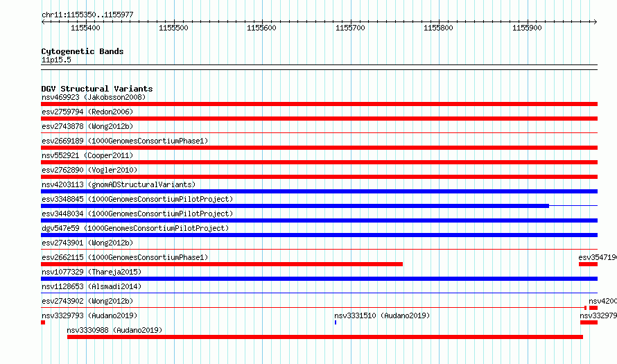This screenshot has width=617, height=364.
Task: Click the nsv3331510 (Audano2019) label
Action: click(382, 315)
